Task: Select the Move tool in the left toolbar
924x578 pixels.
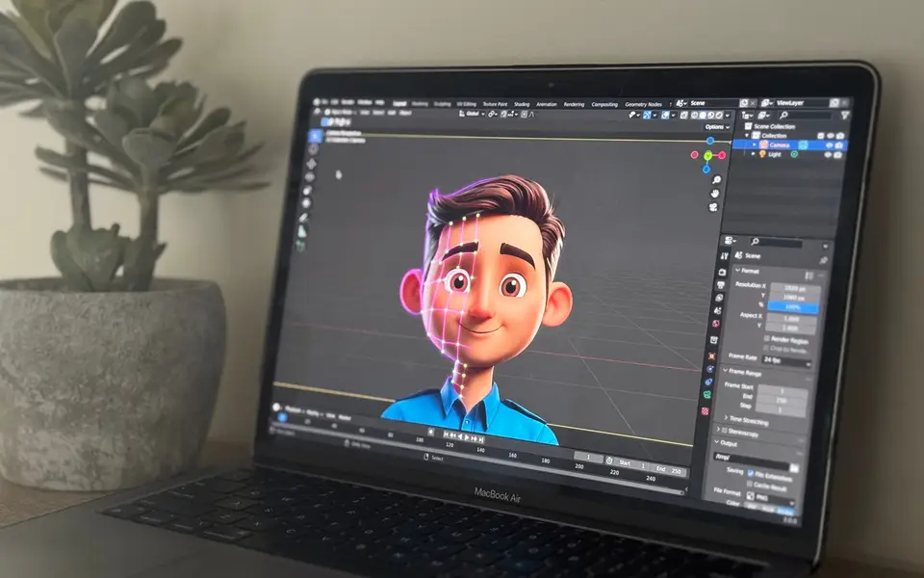Action: point(312,164)
